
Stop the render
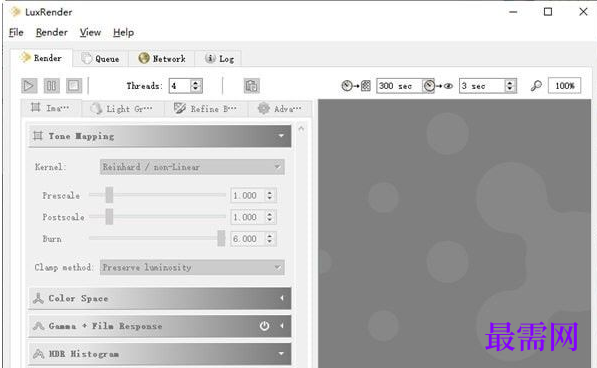[x=73, y=86]
